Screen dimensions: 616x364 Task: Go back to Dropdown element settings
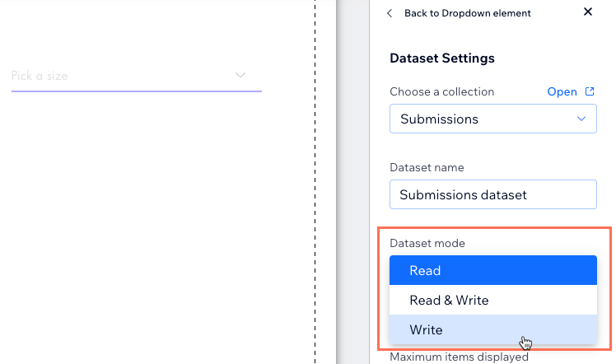390,13
